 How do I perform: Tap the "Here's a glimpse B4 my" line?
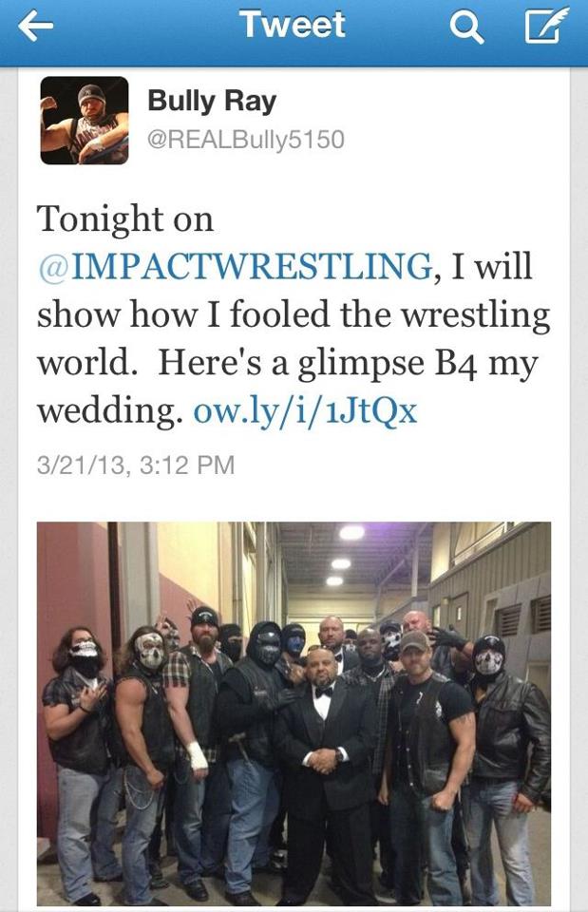348,364
